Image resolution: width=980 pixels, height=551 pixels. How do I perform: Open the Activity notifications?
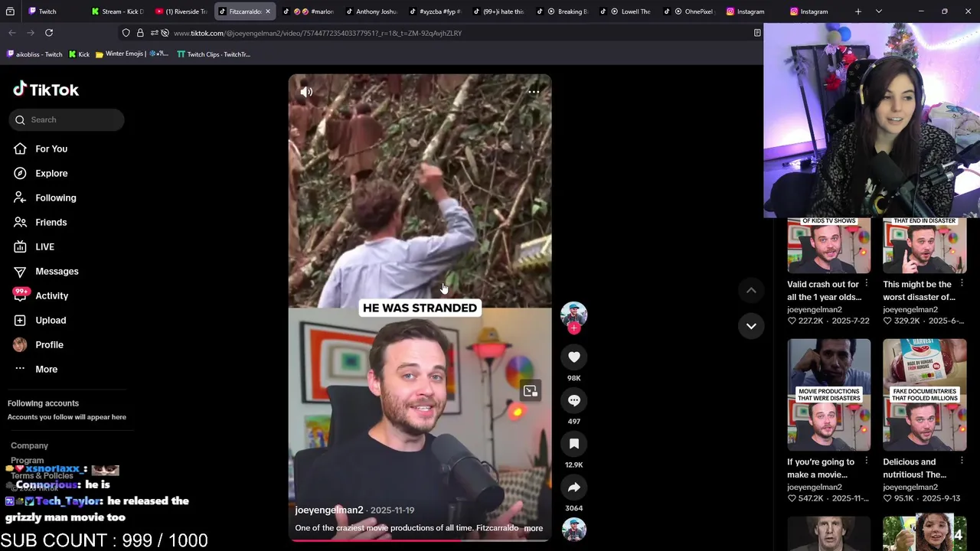(51, 295)
